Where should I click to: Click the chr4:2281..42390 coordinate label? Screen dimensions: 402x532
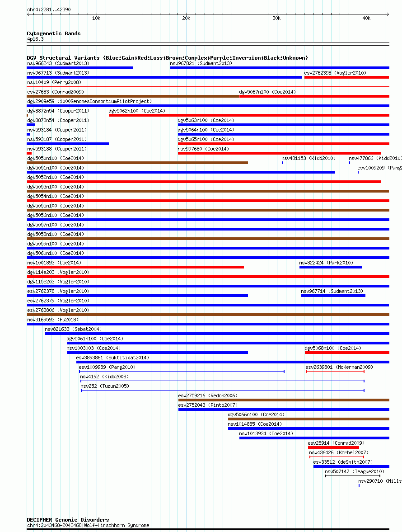coord(49,10)
